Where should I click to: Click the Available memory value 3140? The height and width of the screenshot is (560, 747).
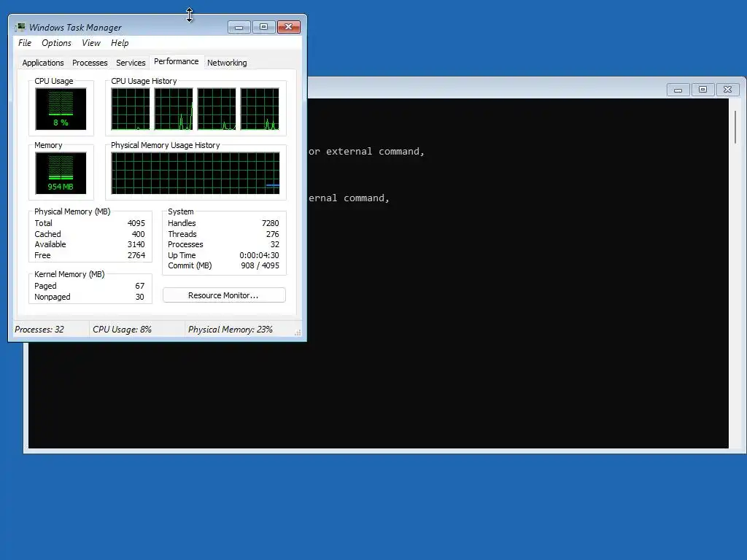click(x=136, y=245)
